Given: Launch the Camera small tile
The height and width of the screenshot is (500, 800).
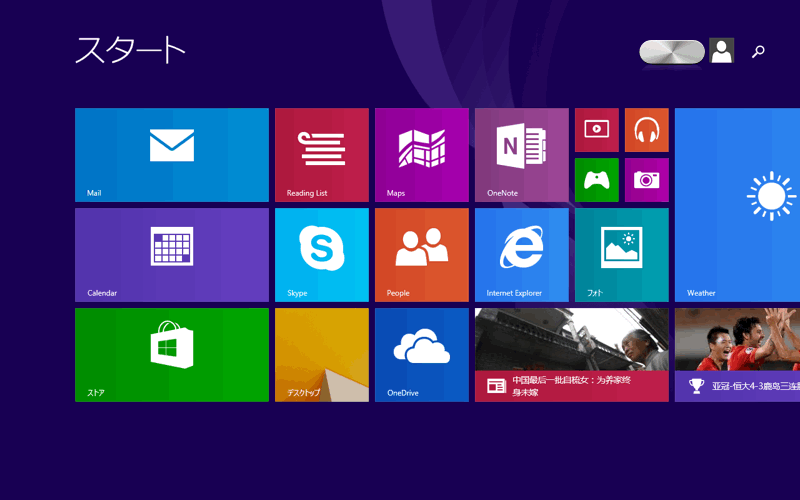Looking at the screenshot, I should click(x=646, y=180).
